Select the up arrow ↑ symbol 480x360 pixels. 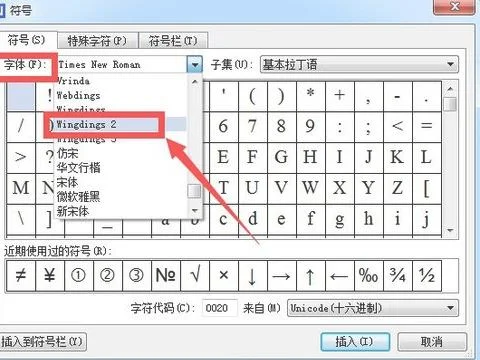click(x=311, y=276)
